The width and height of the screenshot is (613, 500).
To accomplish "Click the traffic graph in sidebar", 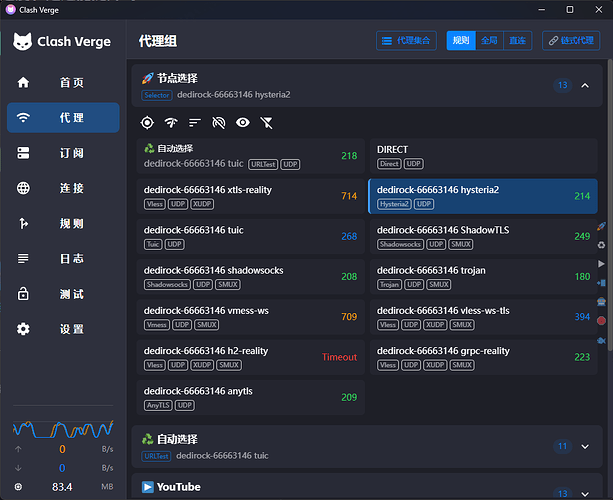I will click(x=63, y=429).
